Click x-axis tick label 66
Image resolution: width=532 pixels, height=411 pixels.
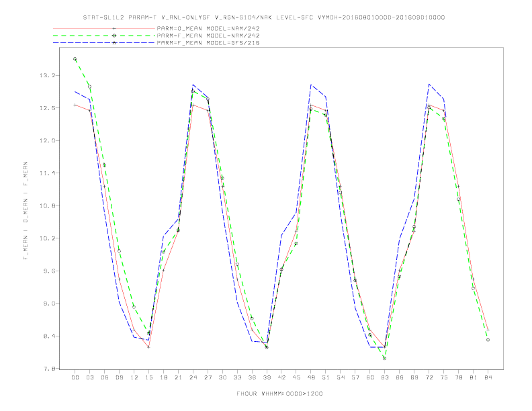point(400,377)
